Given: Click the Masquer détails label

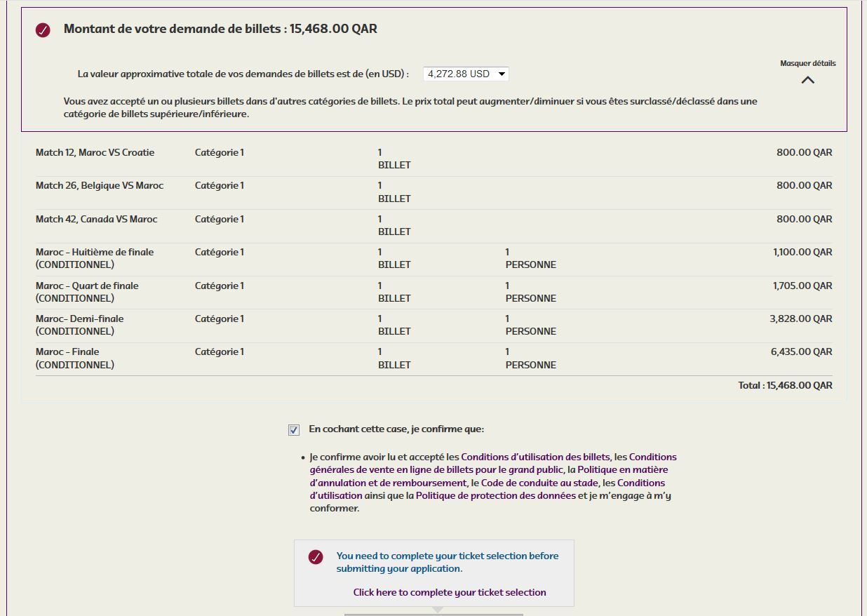Looking at the screenshot, I should 808,63.
